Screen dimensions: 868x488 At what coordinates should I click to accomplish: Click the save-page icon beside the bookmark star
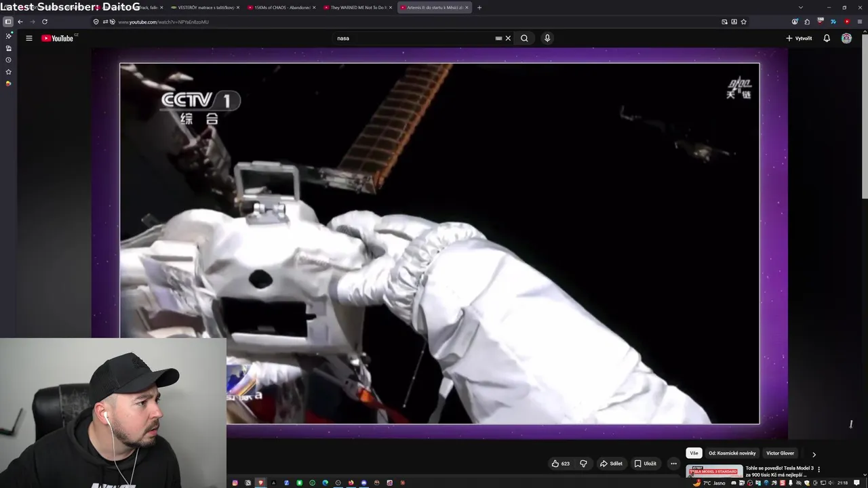(x=734, y=22)
